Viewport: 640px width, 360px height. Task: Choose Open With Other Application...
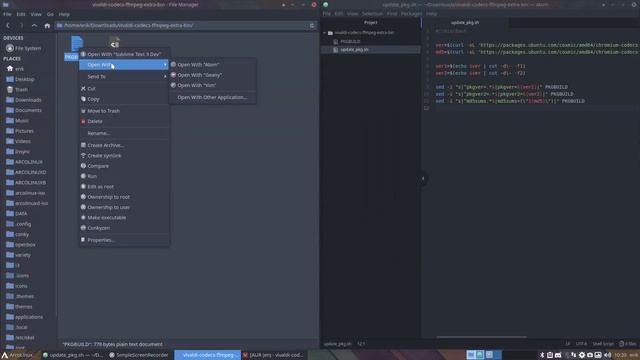tap(213, 98)
